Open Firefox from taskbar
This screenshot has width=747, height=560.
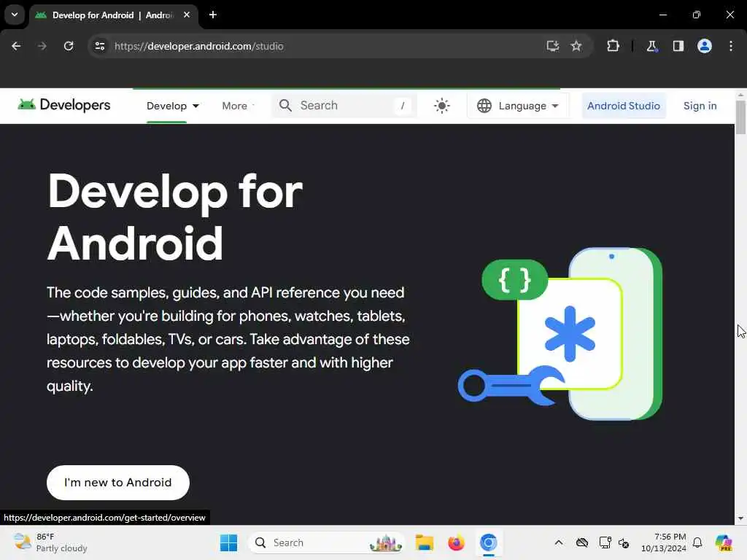coord(456,542)
